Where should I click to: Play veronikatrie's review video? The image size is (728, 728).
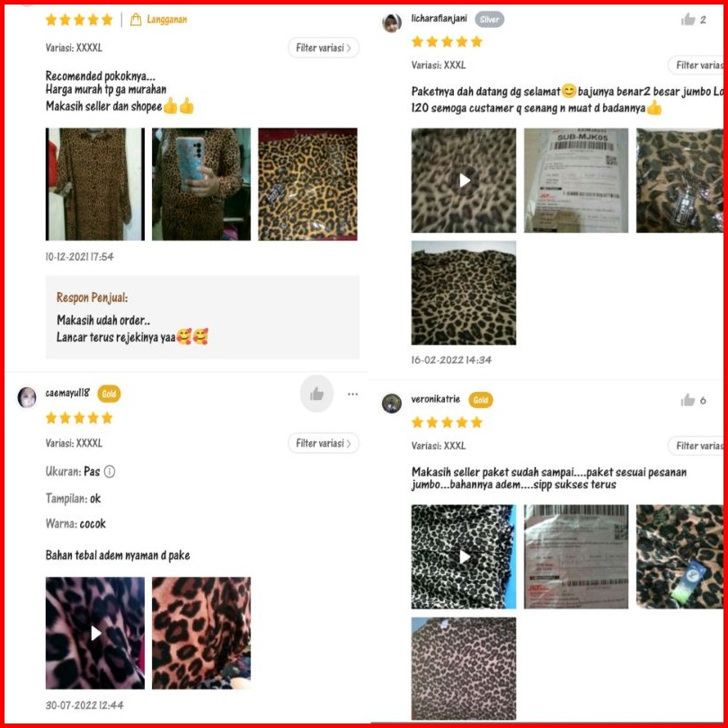point(464,556)
